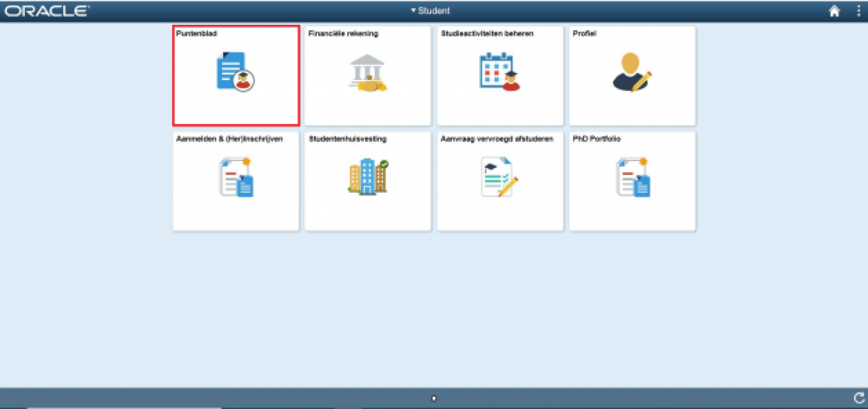Viewport: 868px width, 409px height.
Task: Click the Puntenblad document icon
Action: point(236,73)
